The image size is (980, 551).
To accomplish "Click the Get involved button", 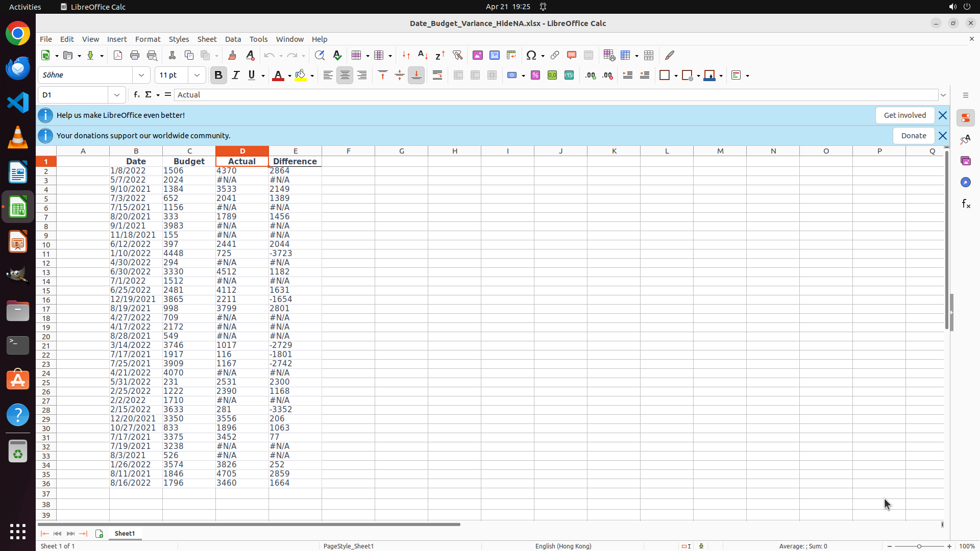I will coord(904,115).
